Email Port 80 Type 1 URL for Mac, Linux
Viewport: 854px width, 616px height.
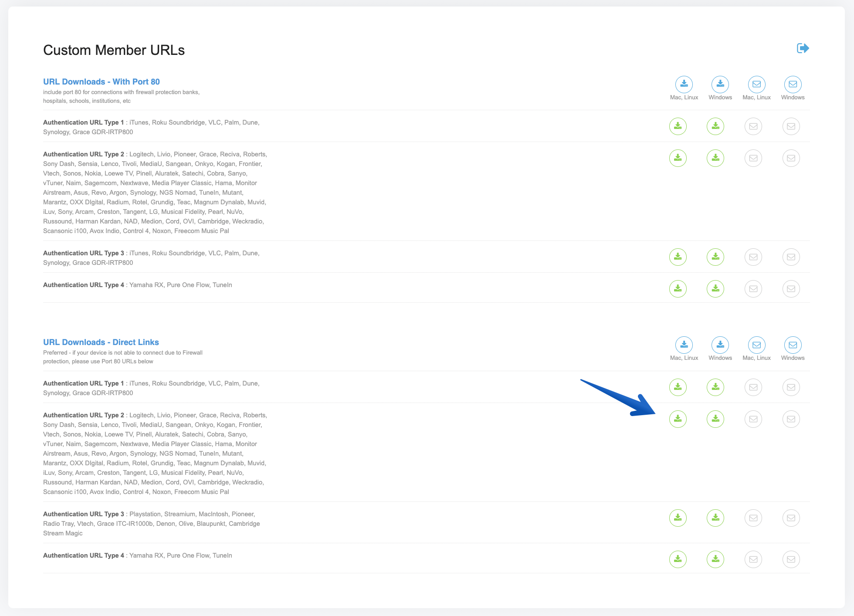click(753, 126)
